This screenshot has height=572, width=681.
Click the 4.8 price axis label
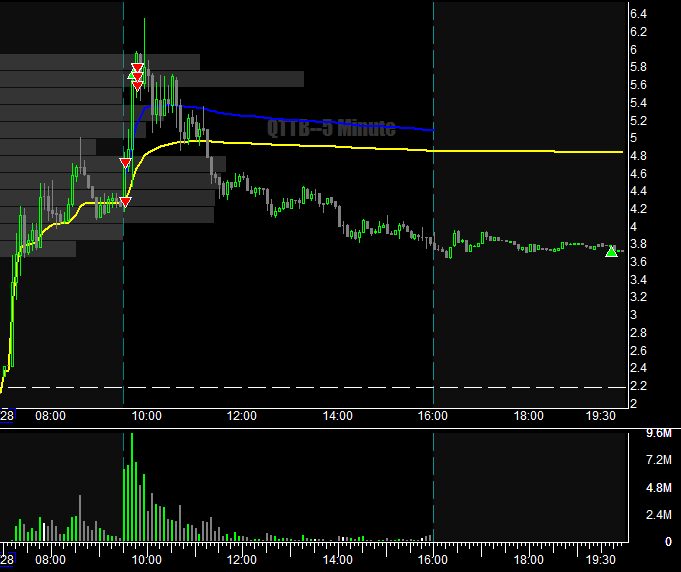pyautogui.click(x=638, y=155)
